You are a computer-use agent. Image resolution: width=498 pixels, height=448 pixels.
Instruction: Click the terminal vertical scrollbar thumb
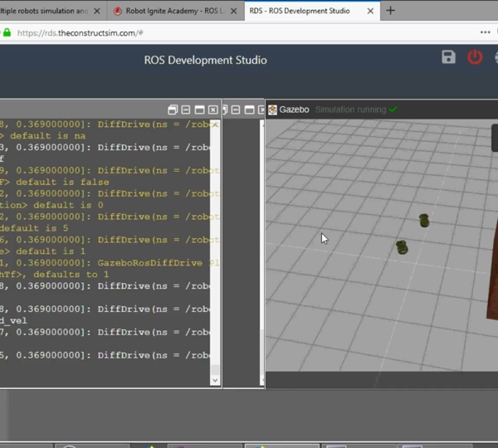(x=215, y=369)
